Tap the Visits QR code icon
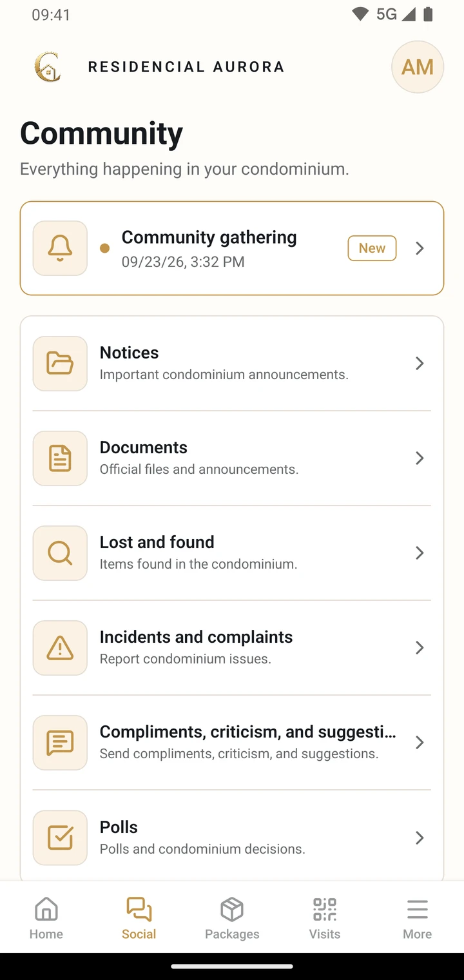 click(x=325, y=909)
